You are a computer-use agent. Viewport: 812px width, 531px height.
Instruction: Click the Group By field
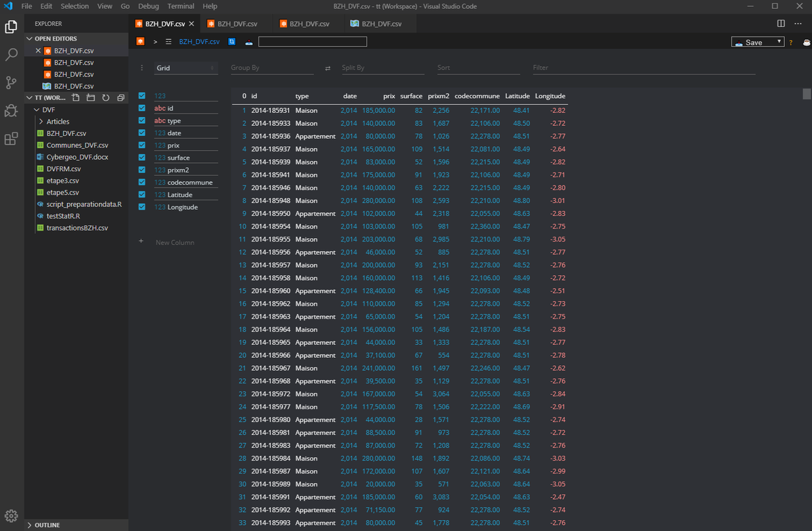272,68
